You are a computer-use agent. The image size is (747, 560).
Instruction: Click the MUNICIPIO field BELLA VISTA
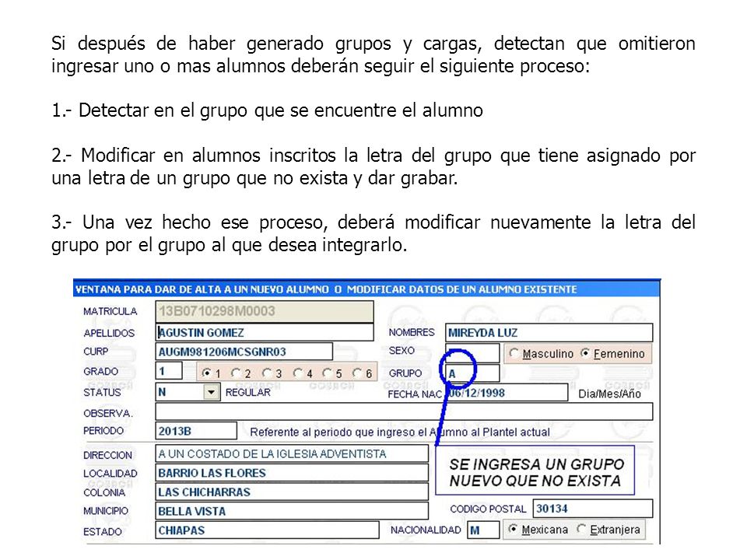click(x=292, y=511)
